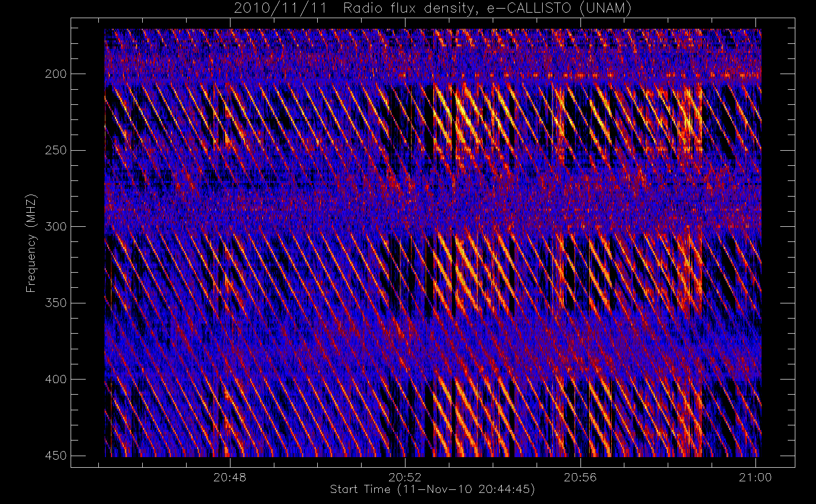816x504 pixels.
Task: Select the 'Frequency (MHZ)' y-axis label
Action: (31, 243)
